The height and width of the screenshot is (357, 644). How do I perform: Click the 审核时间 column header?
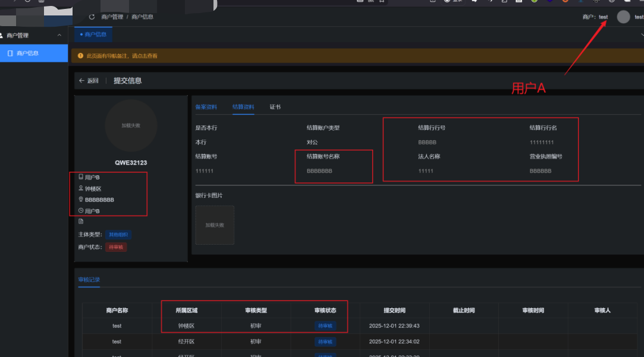533,310
